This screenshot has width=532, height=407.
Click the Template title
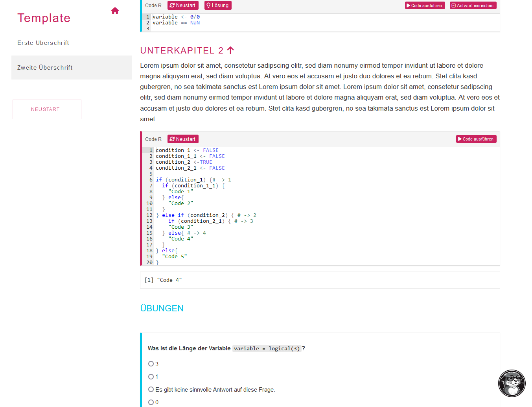(44, 18)
